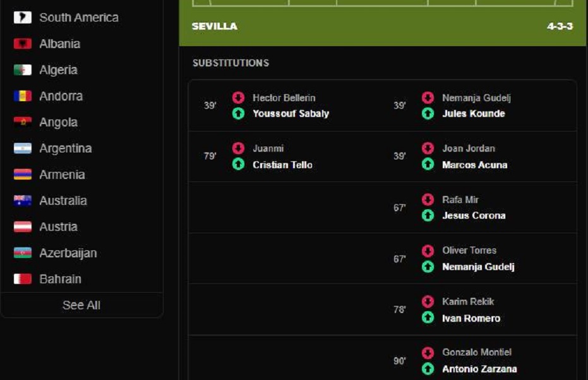Click the Bahrain flag icon
The height and width of the screenshot is (380, 588).
tap(23, 279)
